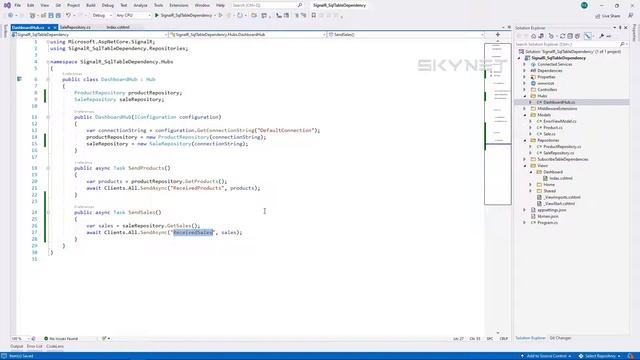Select SaleRepository.cs in Solution Explorer tree
The width and height of the screenshot is (640, 360).
click(558, 153)
